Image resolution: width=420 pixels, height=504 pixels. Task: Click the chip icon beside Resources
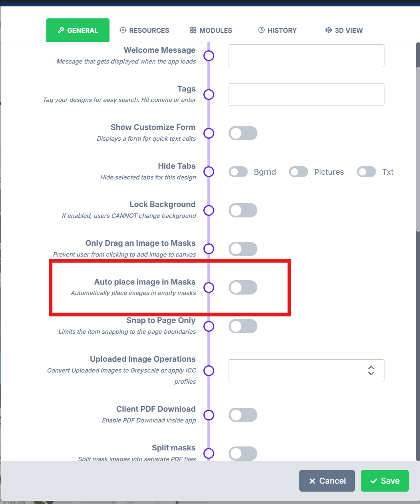click(x=123, y=30)
